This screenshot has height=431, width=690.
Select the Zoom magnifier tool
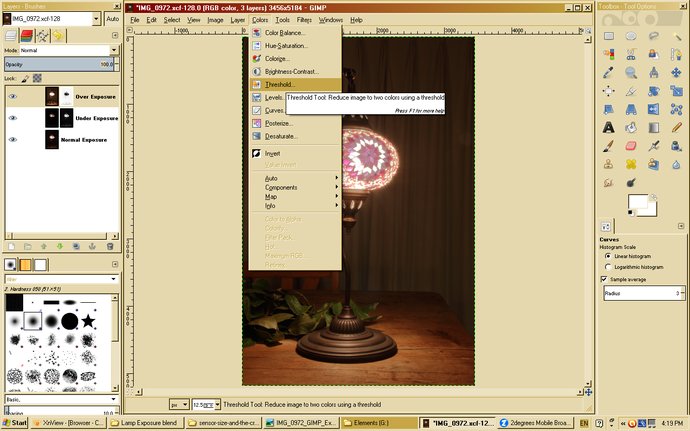pyautogui.click(x=631, y=72)
